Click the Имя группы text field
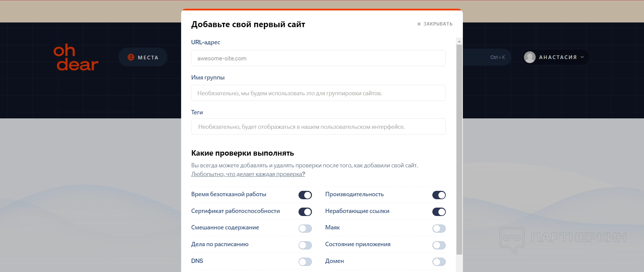This screenshot has height=272, width=644. [x=318, y=93]
